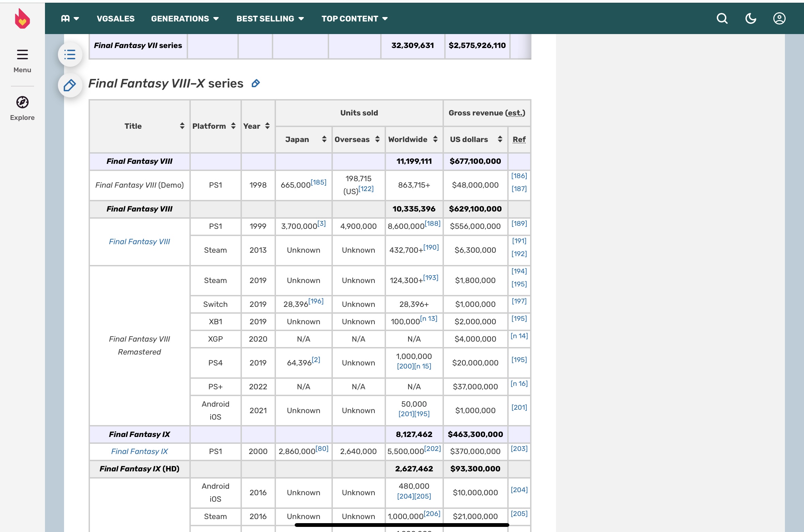Open note [n 13] next to 100,000
This screenshot has height=532, width=804.
click(429, 318)
